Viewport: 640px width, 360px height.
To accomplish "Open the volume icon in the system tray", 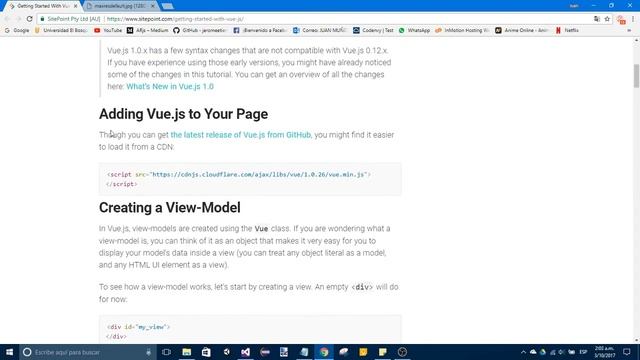I will pos(562,352).
